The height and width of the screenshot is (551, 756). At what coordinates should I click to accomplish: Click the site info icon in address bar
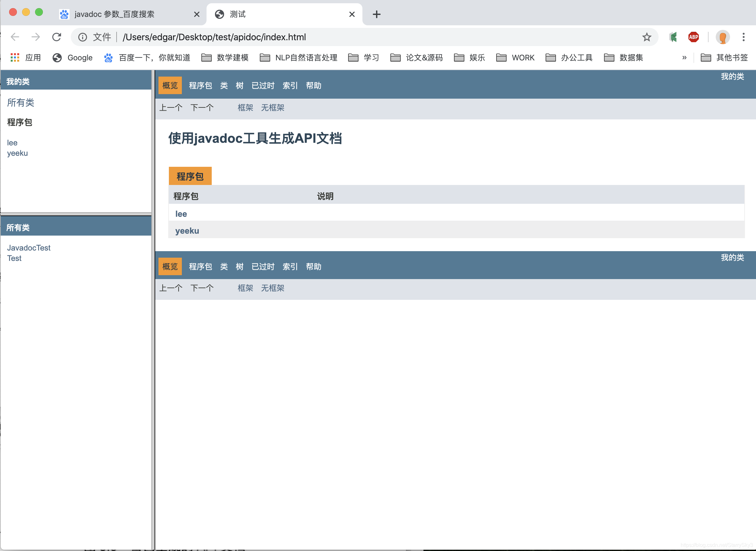click(x=82, y=37)
